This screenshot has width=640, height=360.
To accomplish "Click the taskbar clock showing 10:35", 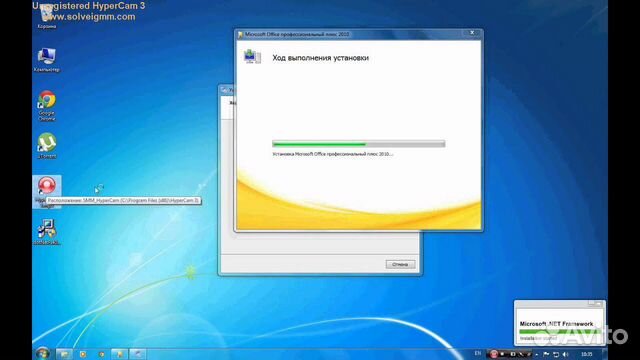I will pyautogui.click(x=587, y=354).
